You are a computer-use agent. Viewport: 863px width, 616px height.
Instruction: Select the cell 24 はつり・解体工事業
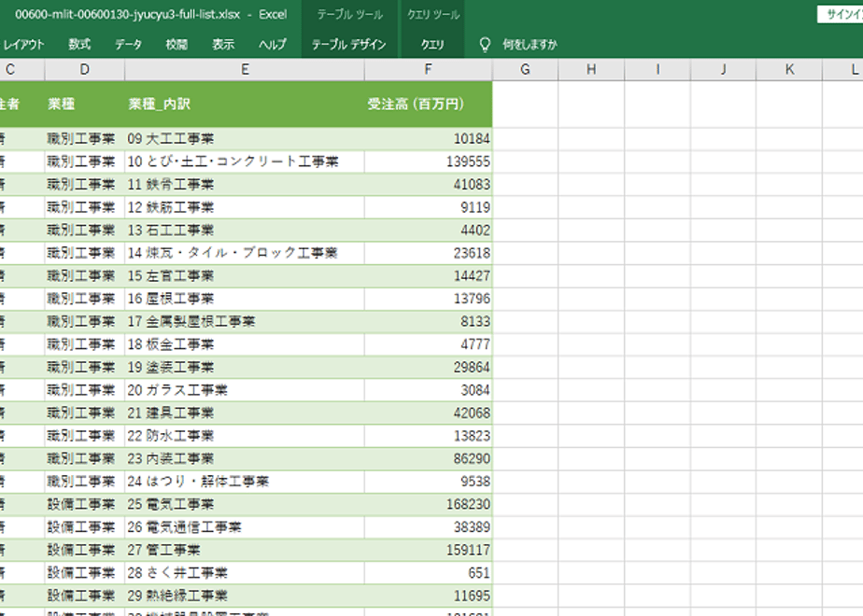tap(245, 482)
